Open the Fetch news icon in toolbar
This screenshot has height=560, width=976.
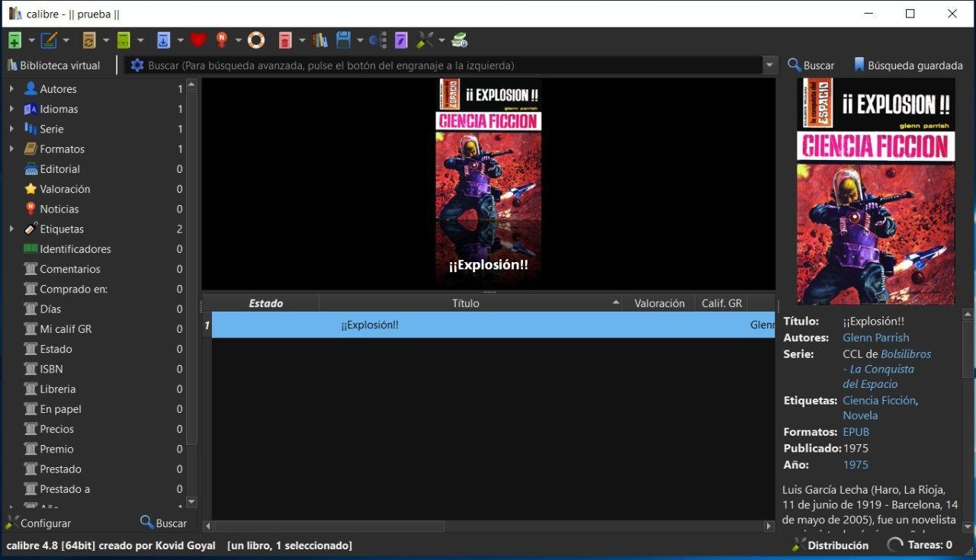coord(222,40)
